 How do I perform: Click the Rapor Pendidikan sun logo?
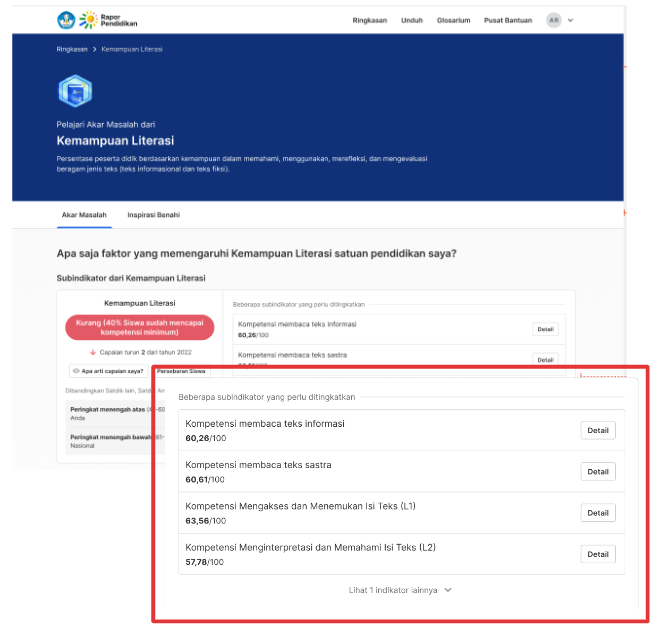(x=88, y=20)
